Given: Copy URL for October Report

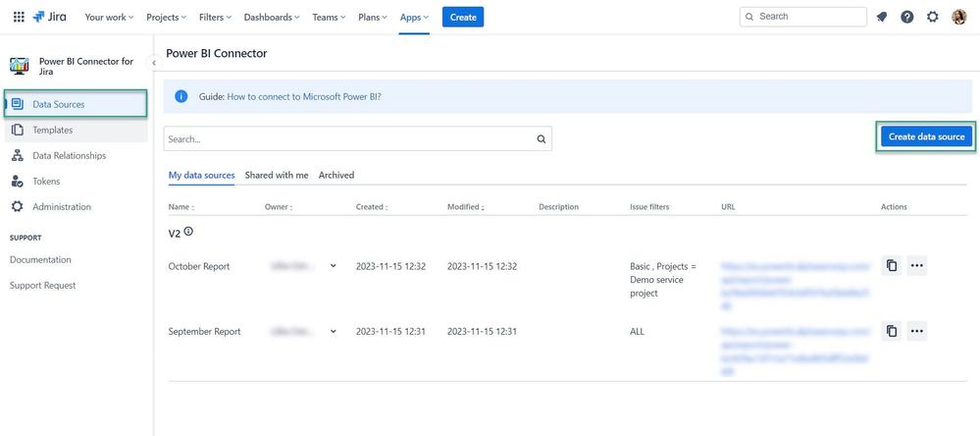Looking at the screenshot, I should 892,266.
